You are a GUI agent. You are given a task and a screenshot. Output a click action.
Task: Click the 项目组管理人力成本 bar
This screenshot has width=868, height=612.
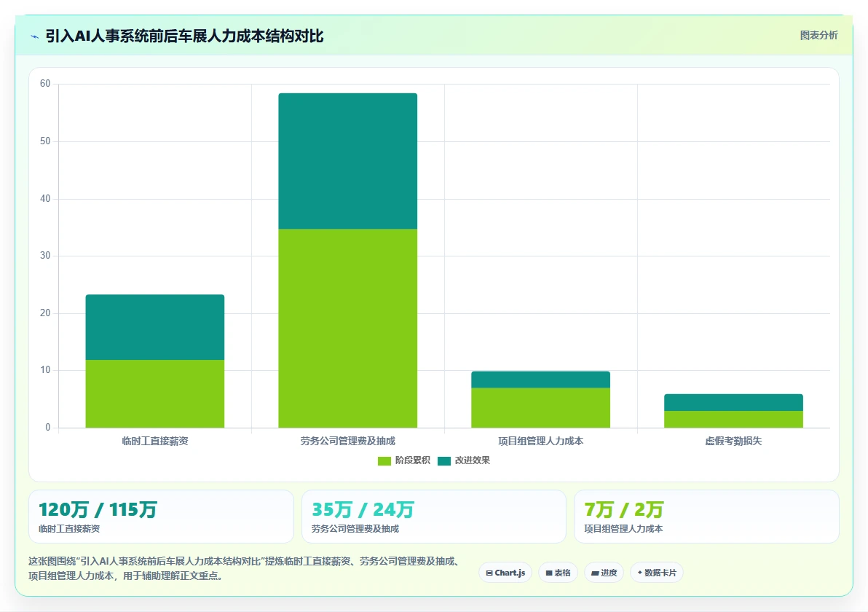coord(540,399)
